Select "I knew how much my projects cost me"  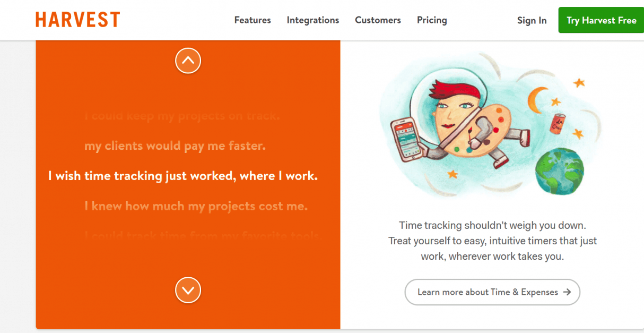click(196, 206)
